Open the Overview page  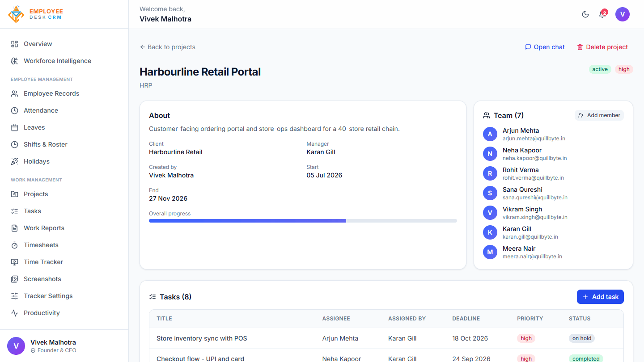(64, 44)
